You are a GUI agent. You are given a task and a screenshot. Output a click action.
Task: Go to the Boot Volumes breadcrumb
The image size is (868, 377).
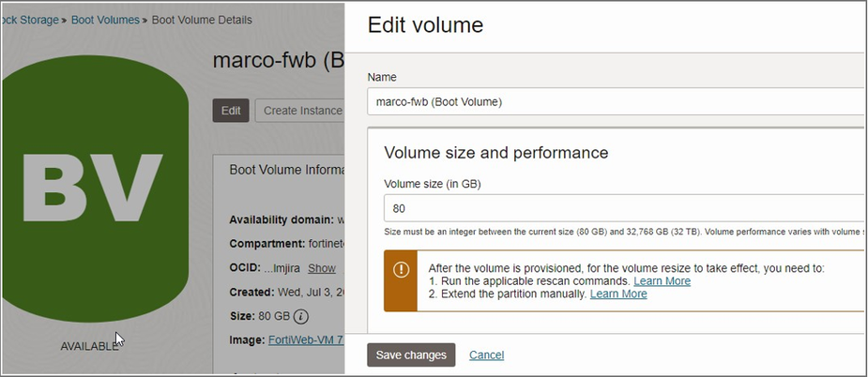tap(105, 20)
